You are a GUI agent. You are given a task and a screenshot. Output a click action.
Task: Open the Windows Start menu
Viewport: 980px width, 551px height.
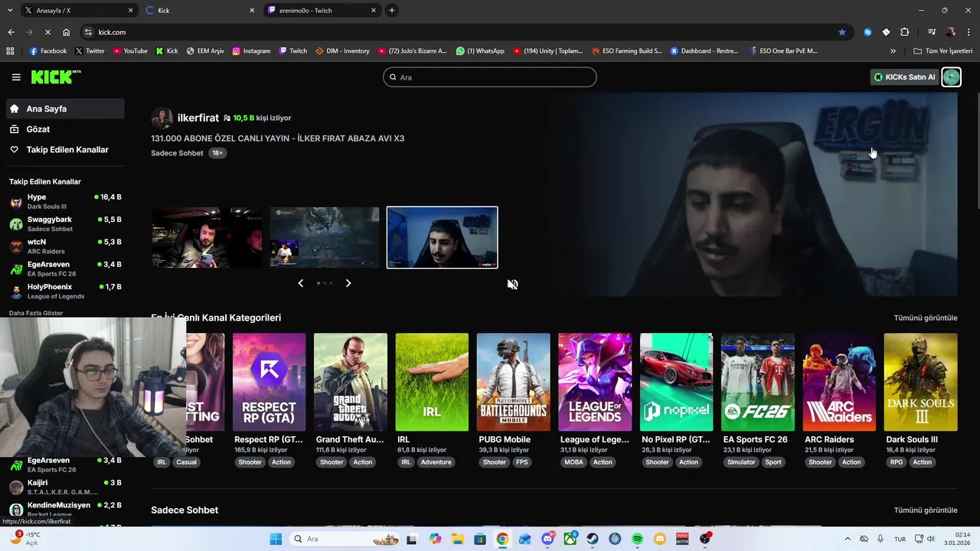click(x=276, y=539)
